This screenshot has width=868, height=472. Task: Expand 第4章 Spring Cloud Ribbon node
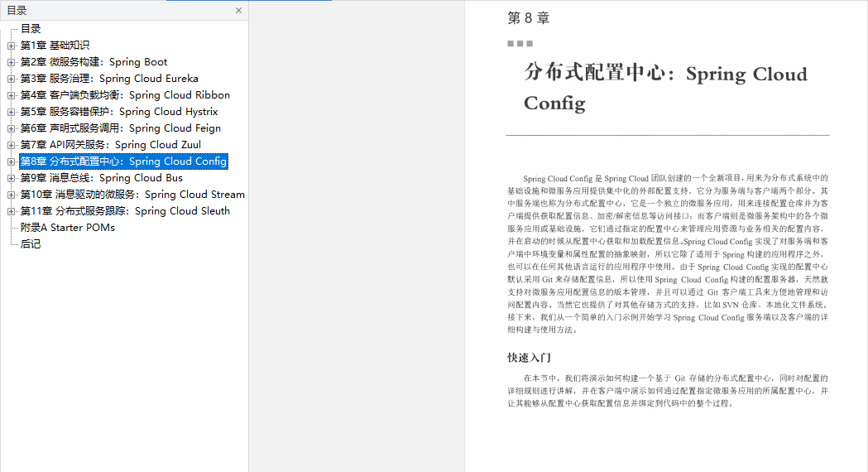point(11,95)
